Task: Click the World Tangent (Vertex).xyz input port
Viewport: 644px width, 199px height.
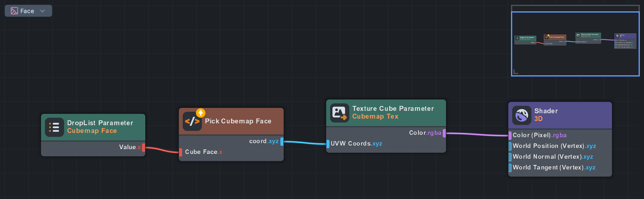Action: point(510,168)
